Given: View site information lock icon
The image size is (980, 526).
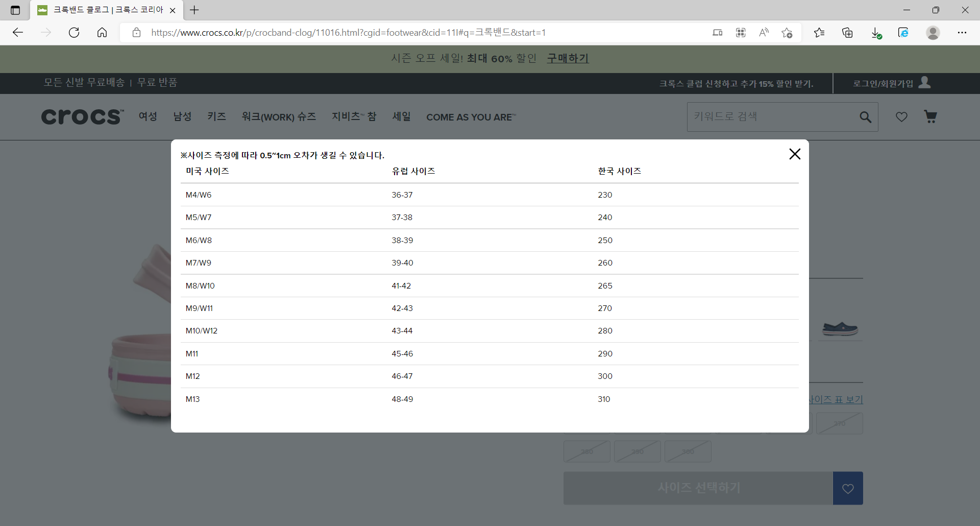Looking at the screenshot, I should 136,33.
